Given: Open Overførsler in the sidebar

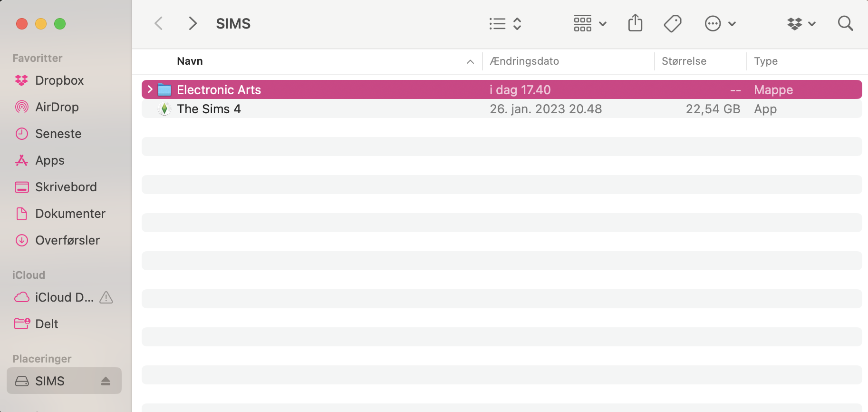Looking at the screenshot, I should click(67, 240).
